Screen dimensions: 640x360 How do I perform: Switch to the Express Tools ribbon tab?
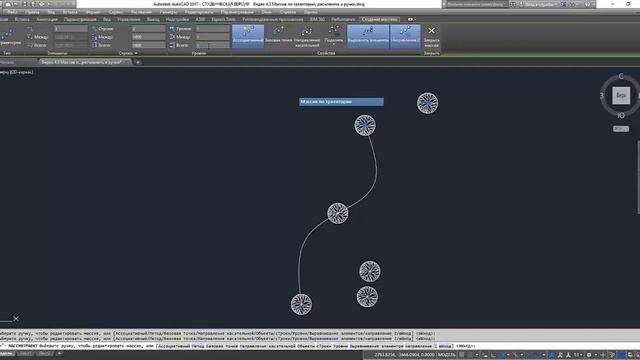point(223,19)
